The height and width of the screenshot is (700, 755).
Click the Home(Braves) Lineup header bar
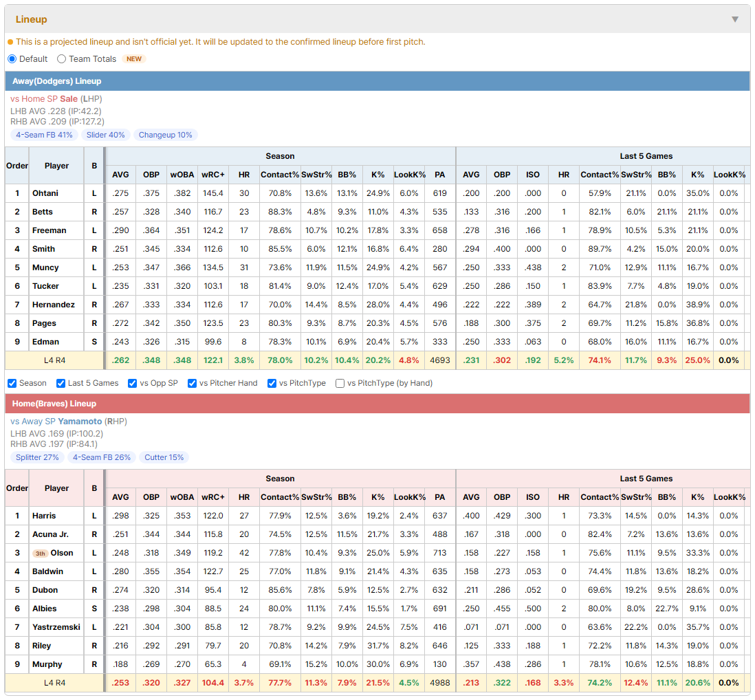377,404
